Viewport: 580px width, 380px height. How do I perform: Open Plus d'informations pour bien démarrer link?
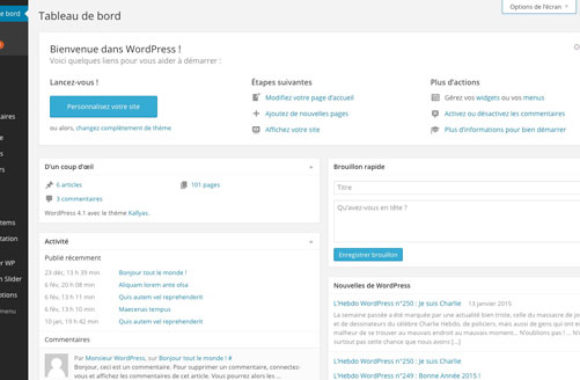pos(505,130)
